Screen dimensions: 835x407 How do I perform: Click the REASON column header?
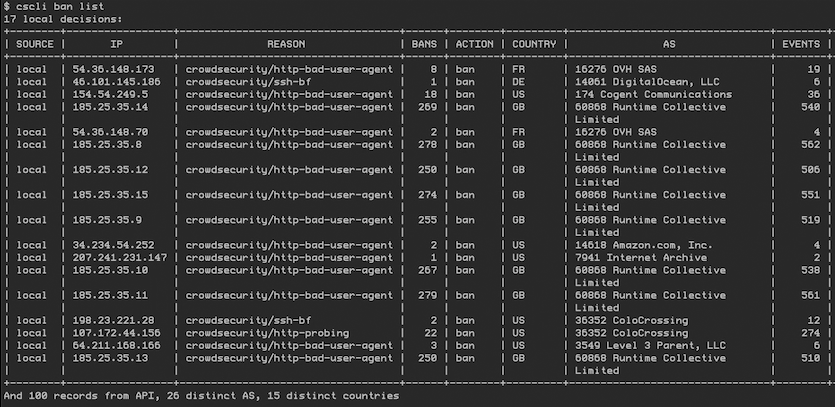[x=291, y=44]
